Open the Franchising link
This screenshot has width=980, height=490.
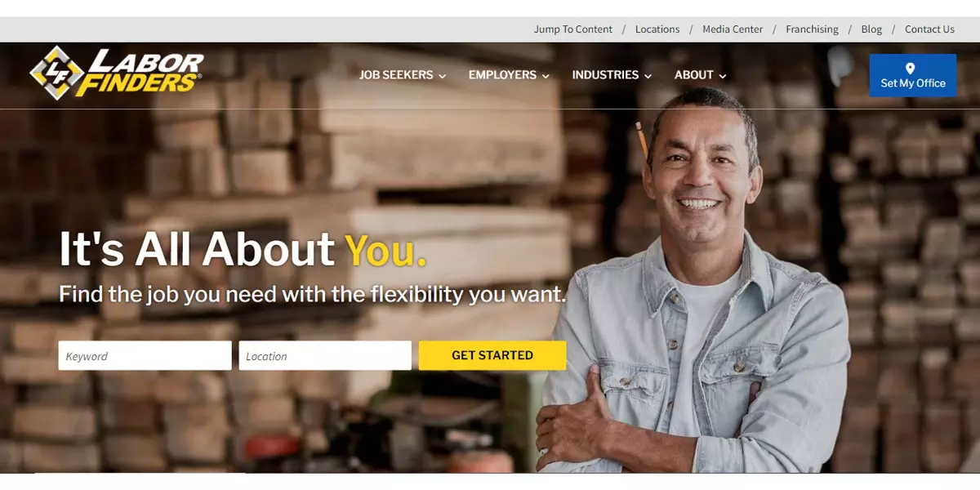click(x=812, y=29)
